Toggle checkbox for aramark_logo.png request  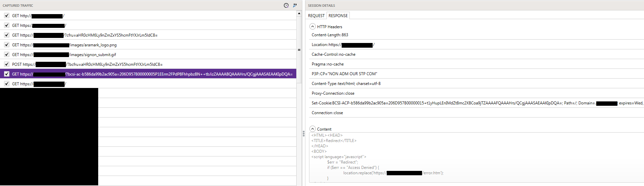pyautogui.click(x=7, y=45)
